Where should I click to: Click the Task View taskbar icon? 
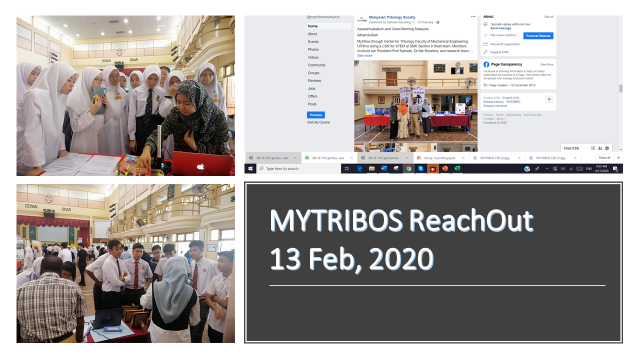[347, 169]
